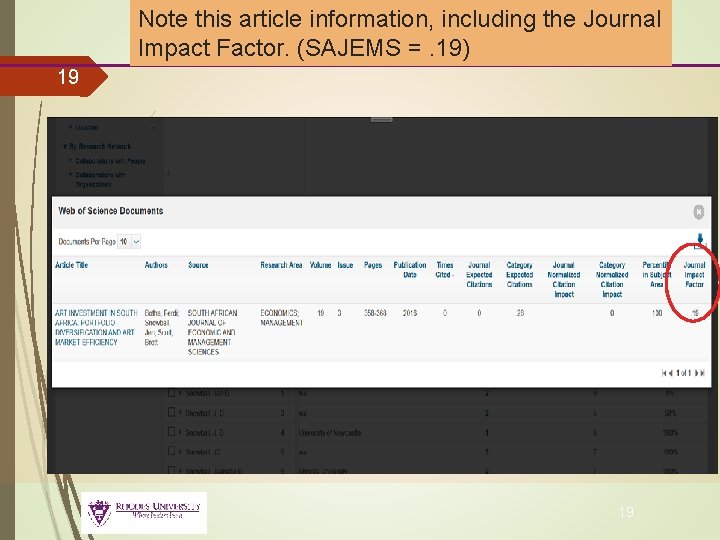Screen dimensions: 720x540
Task: Sort by the Source column header
Action: click(x=198, y=265)
